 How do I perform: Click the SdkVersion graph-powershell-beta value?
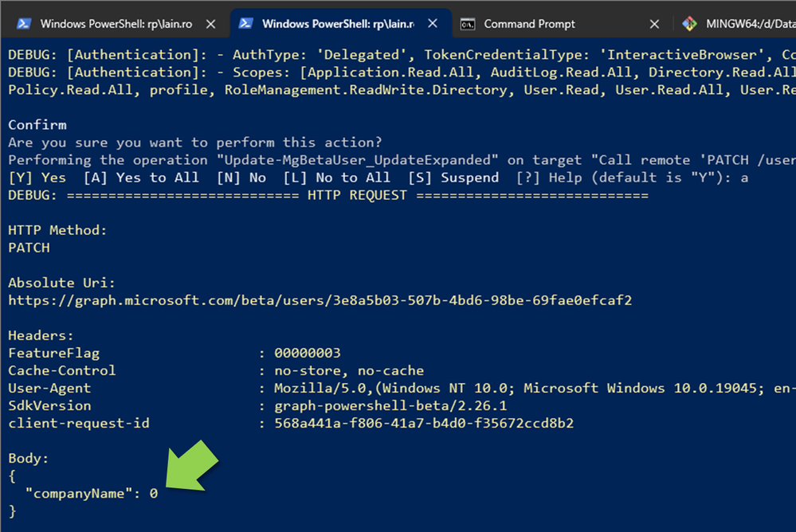pos(390,405)
